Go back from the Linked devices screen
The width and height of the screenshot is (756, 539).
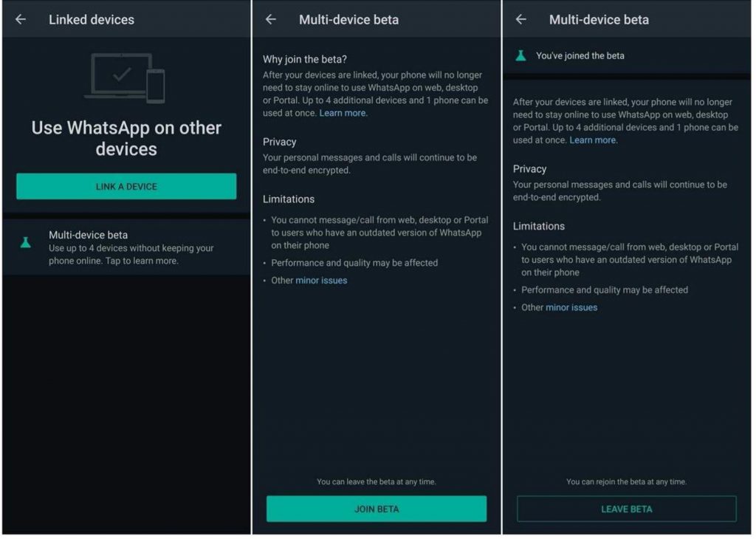point(21,19)
